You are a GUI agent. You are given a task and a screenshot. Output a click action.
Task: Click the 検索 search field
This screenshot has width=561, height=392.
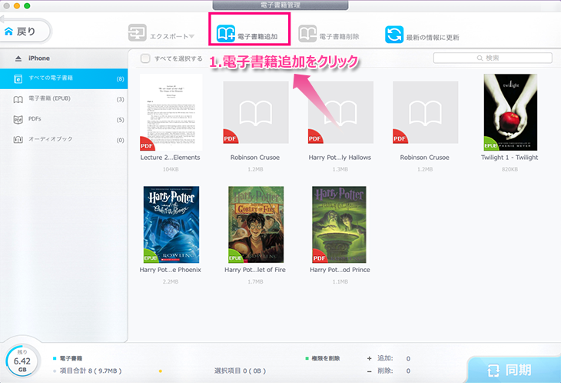click(493, 58)
